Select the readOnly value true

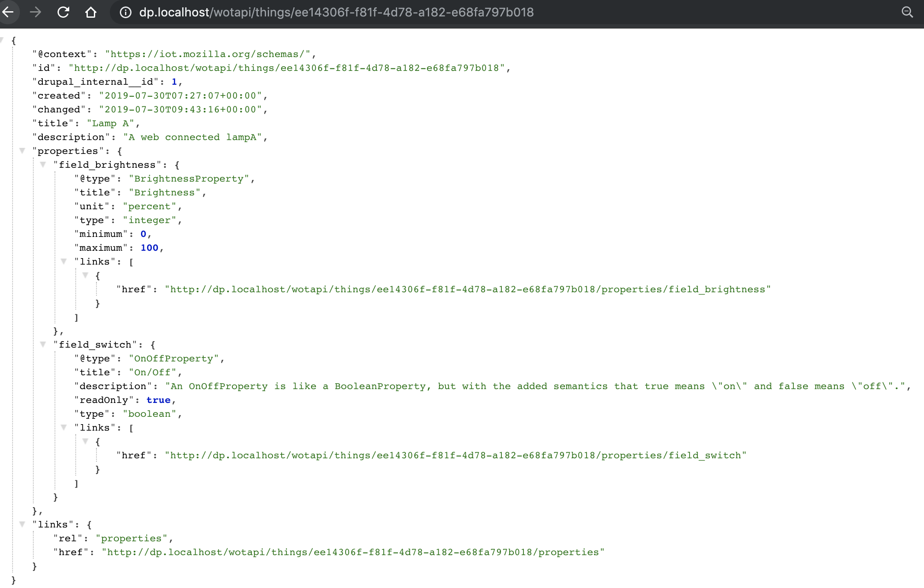[x=159, y=400]
